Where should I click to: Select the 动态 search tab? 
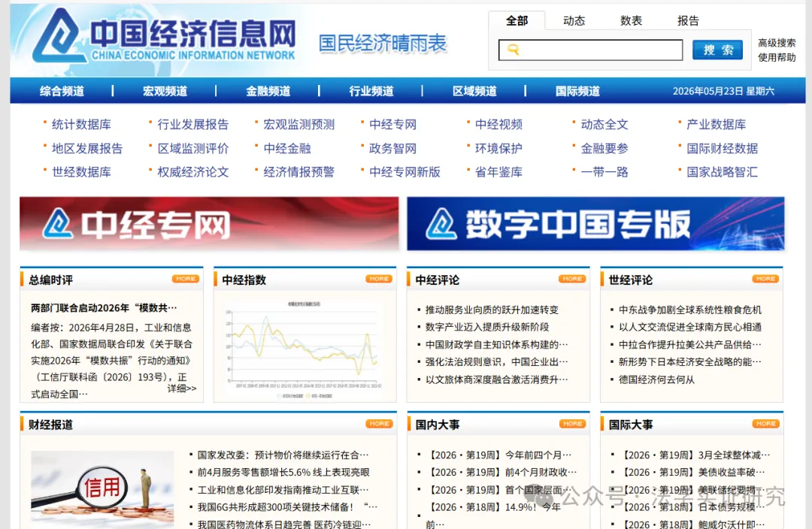574,21
